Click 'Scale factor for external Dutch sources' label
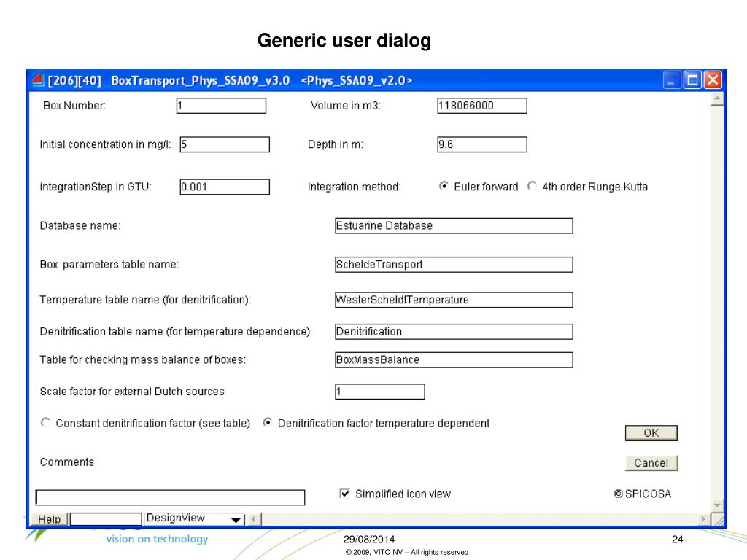Image resolution: width=747 pixels, height=560 pixels. [x=132, y=392]
